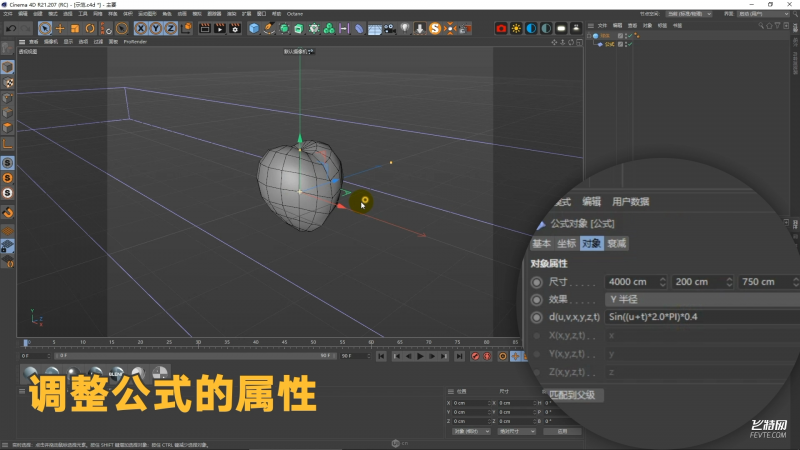Select the Move tool cross icon
The height and width of the screenshot is (450, 800).
point(60,29)
